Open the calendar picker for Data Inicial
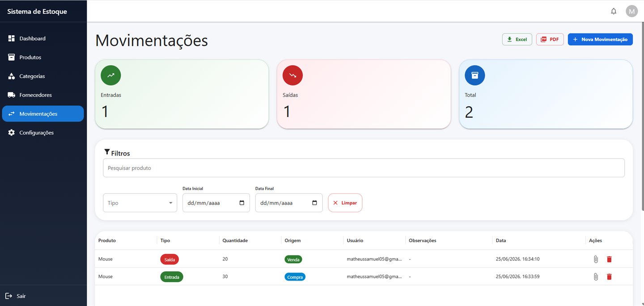Image resolution: width=644 pixels, height=306 pixels. [x=242, y=203]
